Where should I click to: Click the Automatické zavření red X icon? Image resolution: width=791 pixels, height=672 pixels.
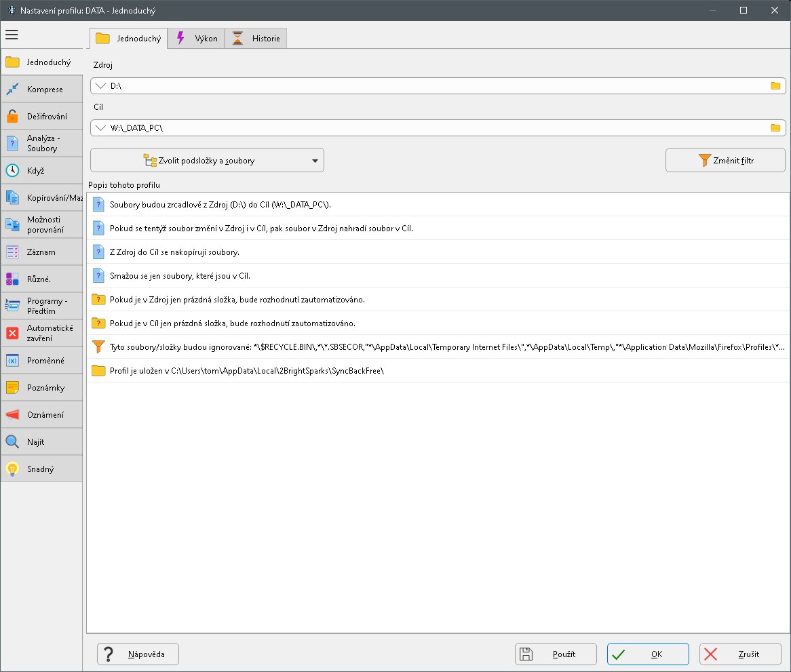[13, 333]
